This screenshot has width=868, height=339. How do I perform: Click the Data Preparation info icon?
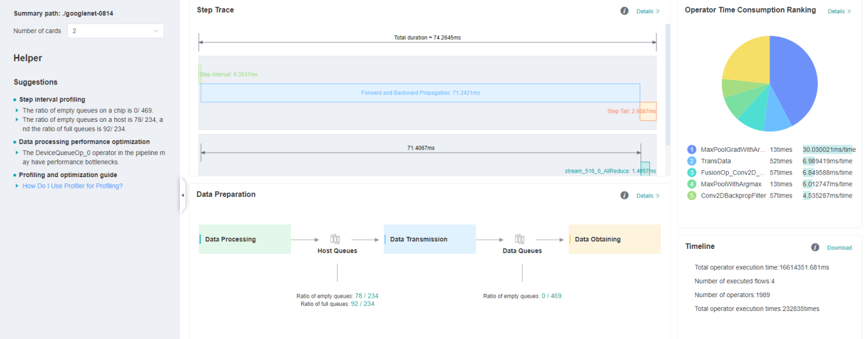(x=624, y=196)
